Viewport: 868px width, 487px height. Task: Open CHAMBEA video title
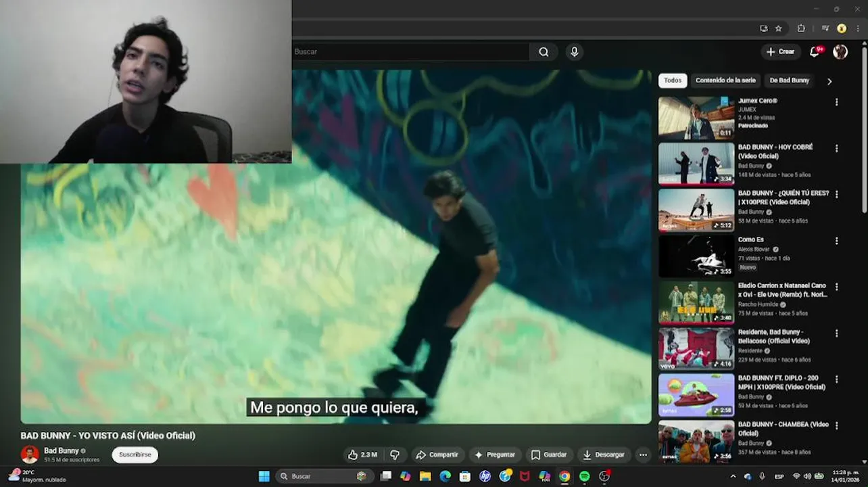783,429
